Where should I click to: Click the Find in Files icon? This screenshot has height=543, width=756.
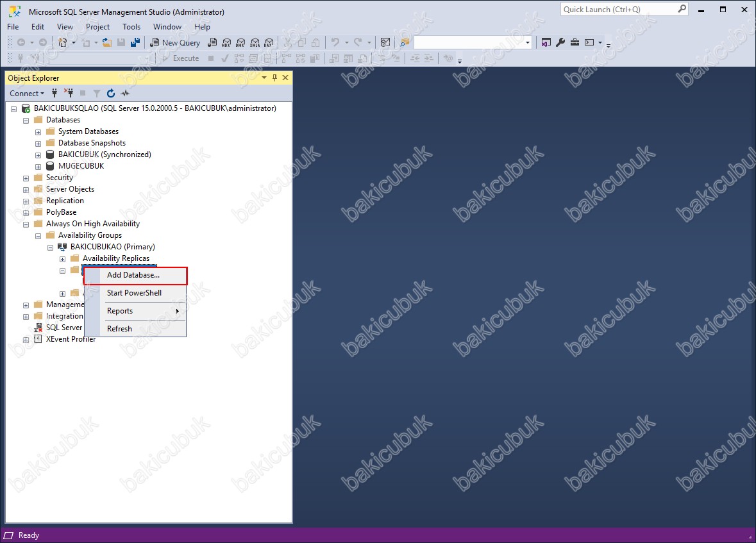[x=405, y=42]
